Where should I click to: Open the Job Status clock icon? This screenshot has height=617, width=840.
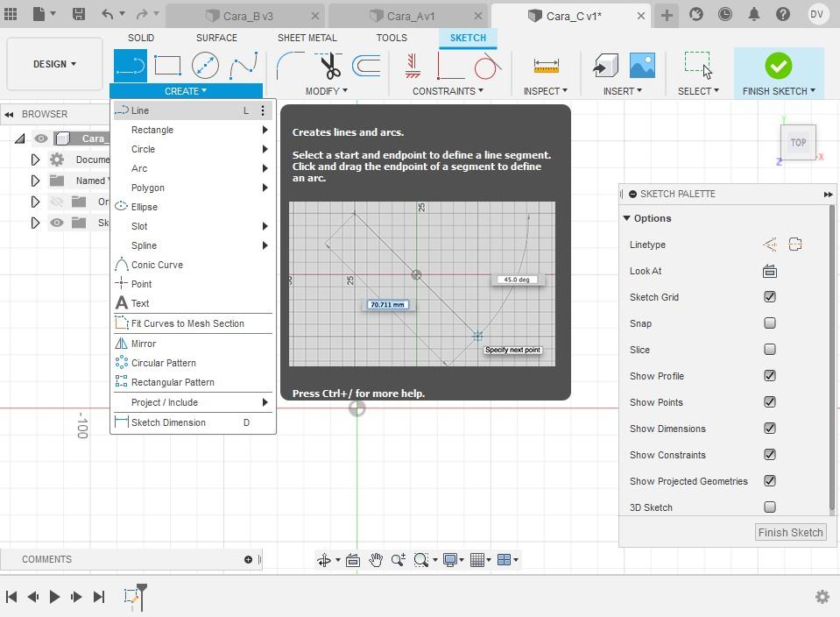[x=725, y=14]
